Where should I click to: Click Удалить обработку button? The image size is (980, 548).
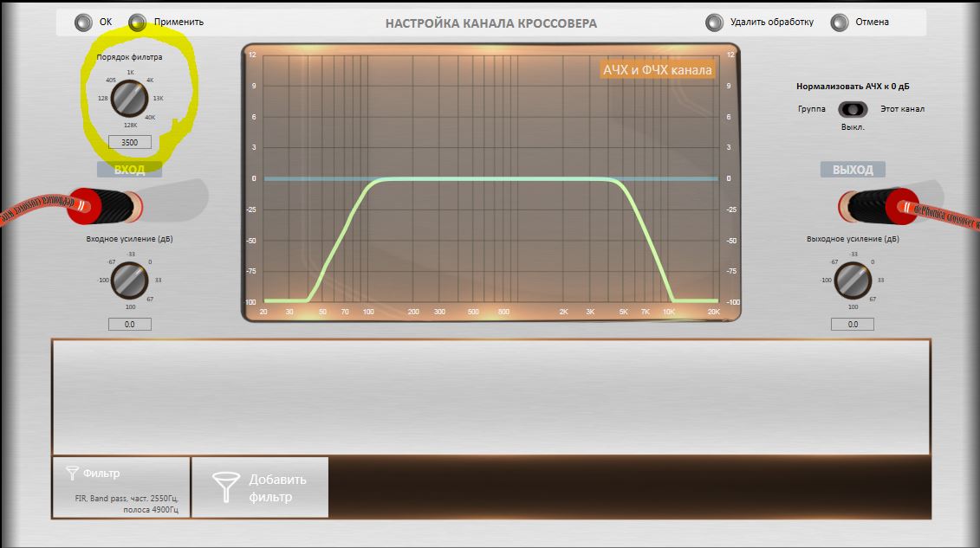(760, 22)
